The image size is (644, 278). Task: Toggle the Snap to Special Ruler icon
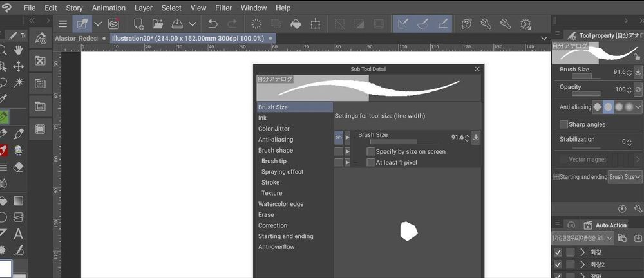point(422,24)
